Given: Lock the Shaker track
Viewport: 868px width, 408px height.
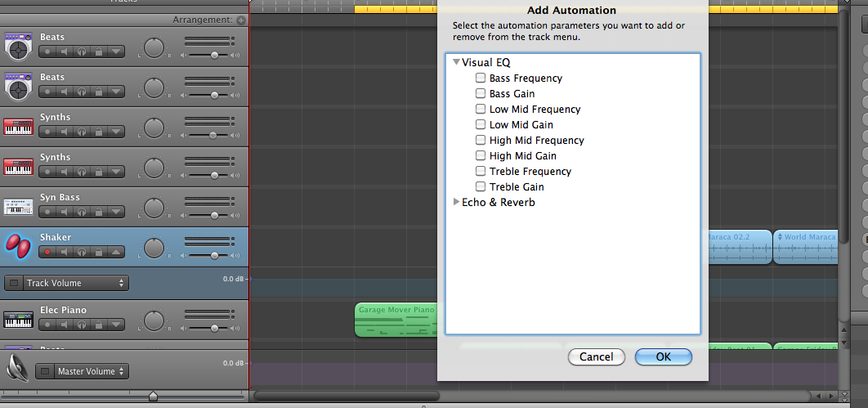Looking at the screenshot, I should pyautogui.click(x=99, y=252).
